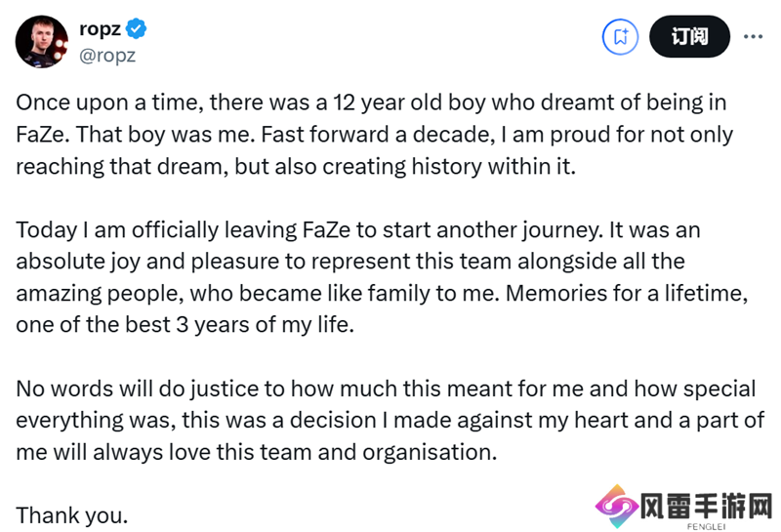781x532 pixels.
Task: Click the line "No words will do justice"
Action: 386,389
